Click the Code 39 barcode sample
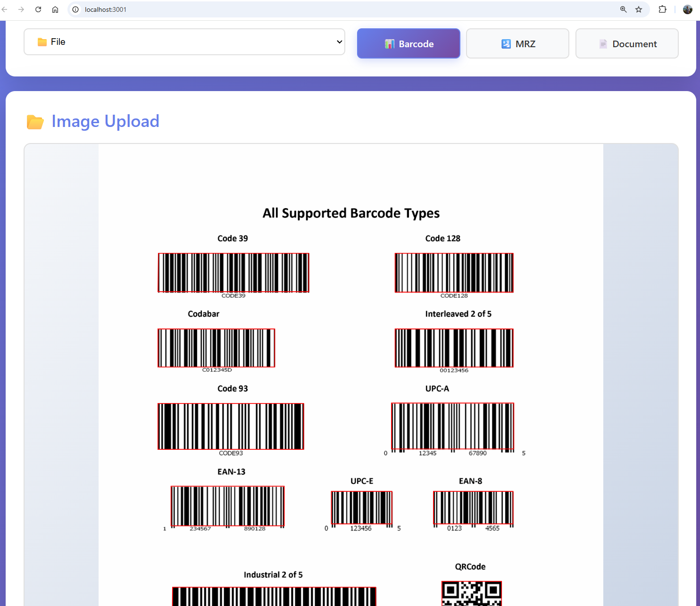Viewport: 700px width, 606px height. pyautogui.click(x=233, y=272)
